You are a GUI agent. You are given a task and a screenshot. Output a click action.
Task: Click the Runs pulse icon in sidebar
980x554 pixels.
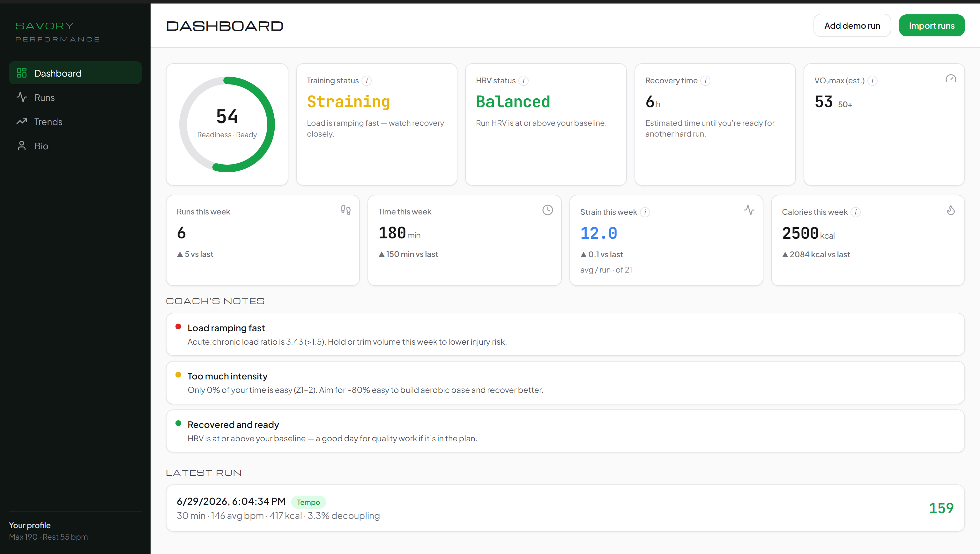[x=22, y=97]
